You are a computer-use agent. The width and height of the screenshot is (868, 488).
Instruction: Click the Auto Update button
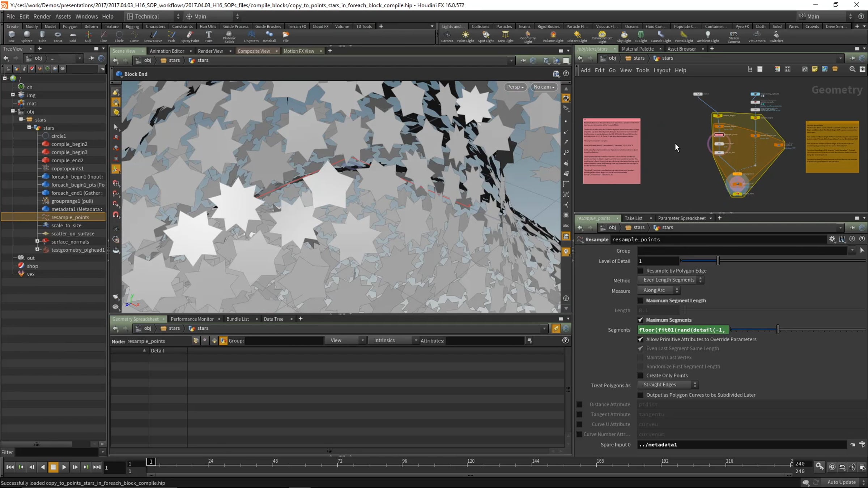point(842,483)
